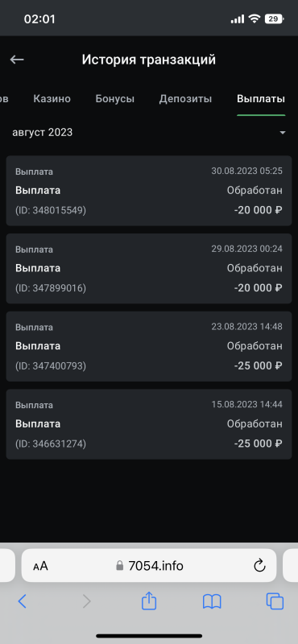The image size is (298, 644).
Task: Select the Выплаты tab
Action: [x=261, y=98]
